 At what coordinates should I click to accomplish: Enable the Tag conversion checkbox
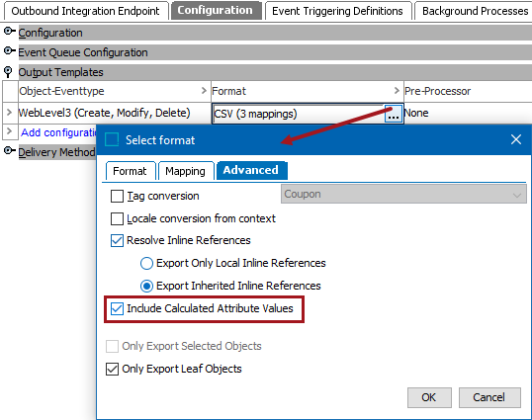(117, 196)
